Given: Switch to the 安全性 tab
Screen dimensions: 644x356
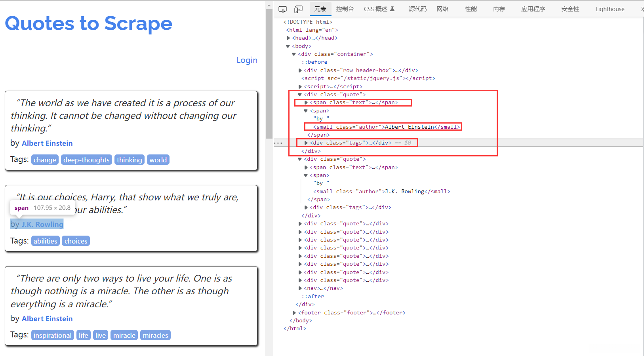Looking at the screenshot, I should click(x=570, y=9).
